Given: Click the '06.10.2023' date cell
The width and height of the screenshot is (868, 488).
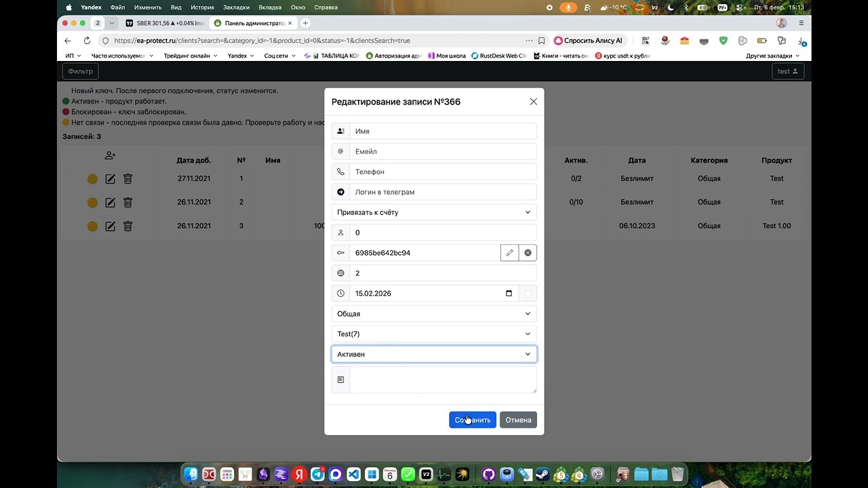Looking at the screenshot, I should click(637, 226).
